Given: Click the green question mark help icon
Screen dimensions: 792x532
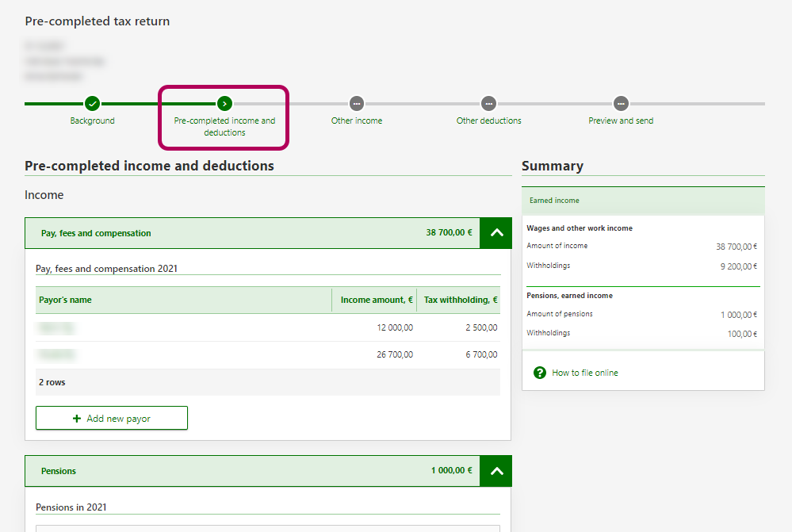Looking at the screenshot, I should point(540,373).
